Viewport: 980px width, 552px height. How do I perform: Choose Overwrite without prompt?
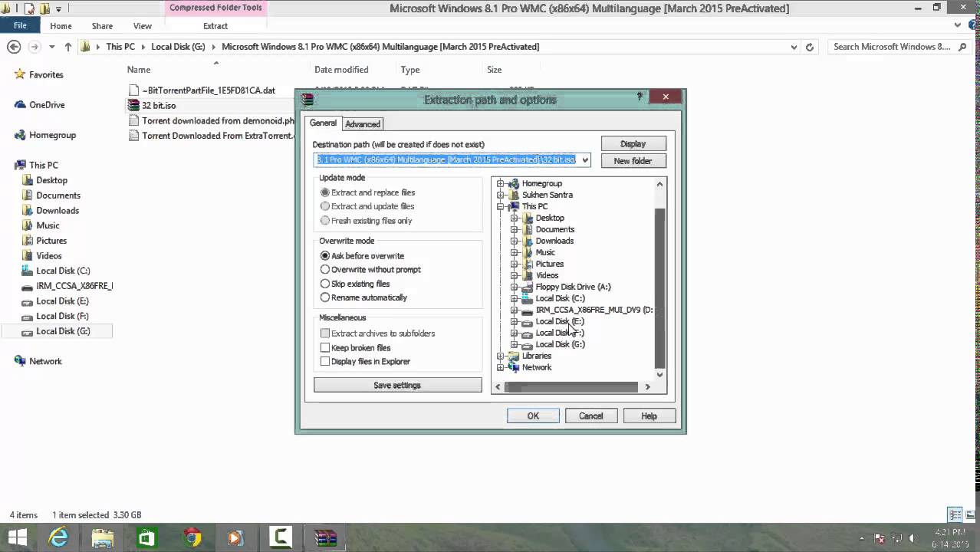pyautogui.click(x=370, y=270)
